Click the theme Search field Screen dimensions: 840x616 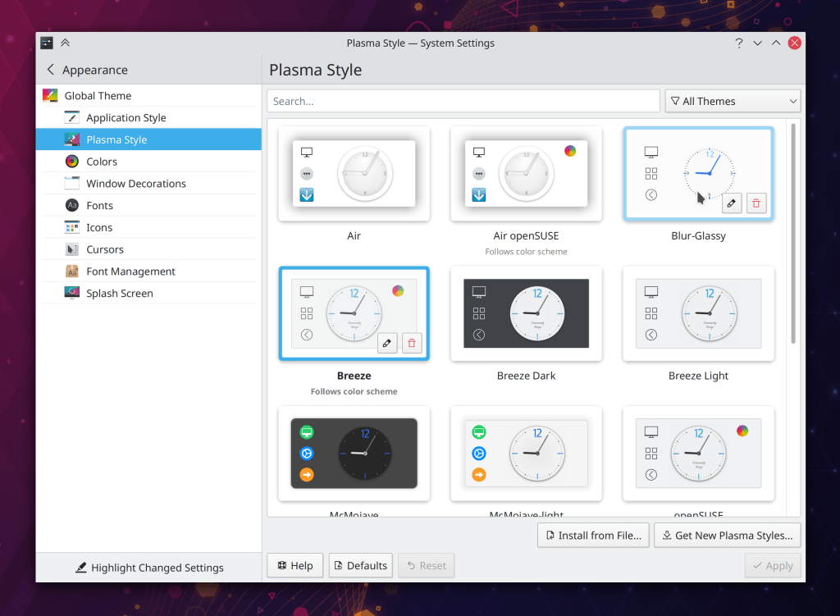pyautogui.click(x=463, y=101)
